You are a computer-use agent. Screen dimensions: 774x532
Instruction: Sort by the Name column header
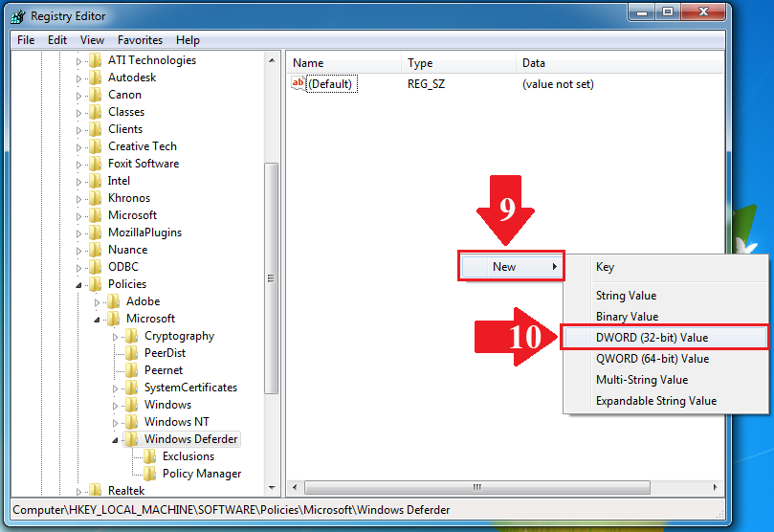tap(343, 63)
